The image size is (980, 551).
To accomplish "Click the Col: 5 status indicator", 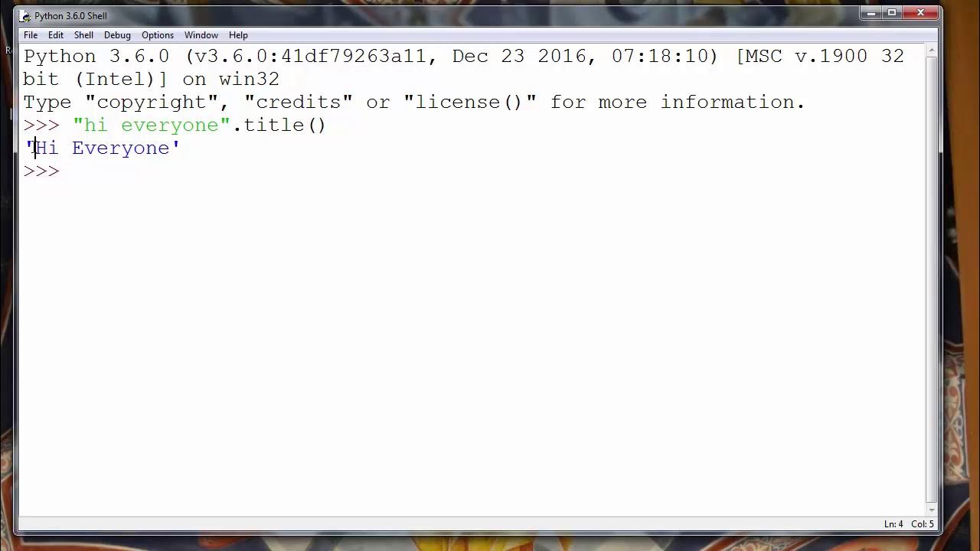I will point(923,524).
